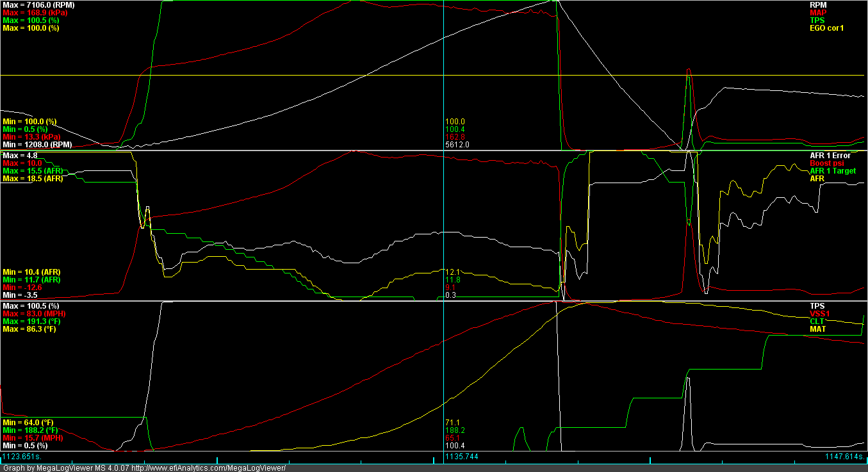The width and height of the screenshot is (868, 472).
Task: Click the cursor value 5612.0
Action: tap(456, 145)
